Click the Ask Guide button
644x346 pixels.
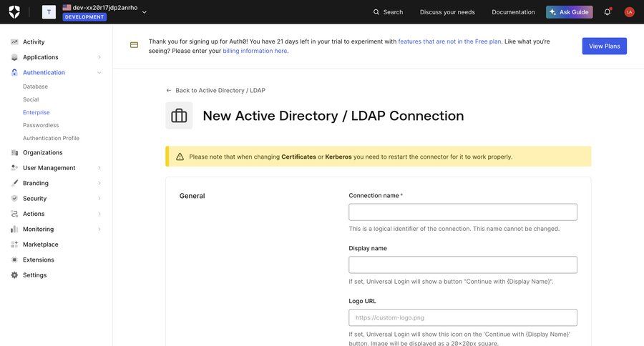[x=570, y=12]
